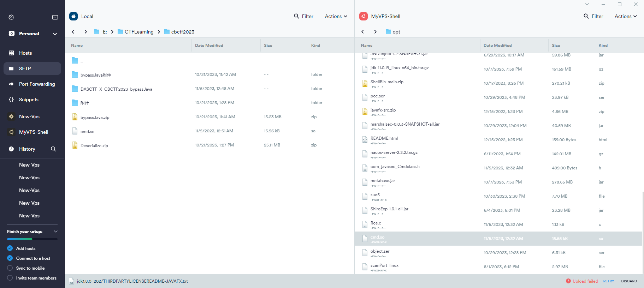Click the Upload failed warning icon
The height and width of the screenshot is (288, 644).
(568, 281)
